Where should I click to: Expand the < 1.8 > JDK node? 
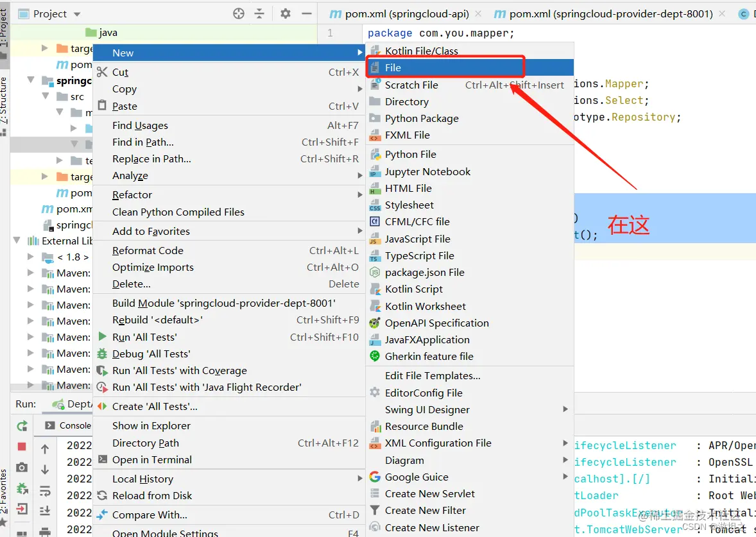click(30, 257)
